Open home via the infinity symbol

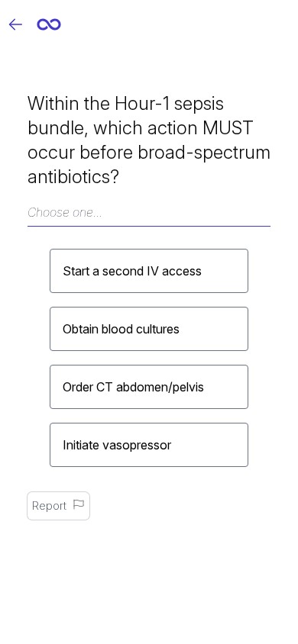(49, 24)
